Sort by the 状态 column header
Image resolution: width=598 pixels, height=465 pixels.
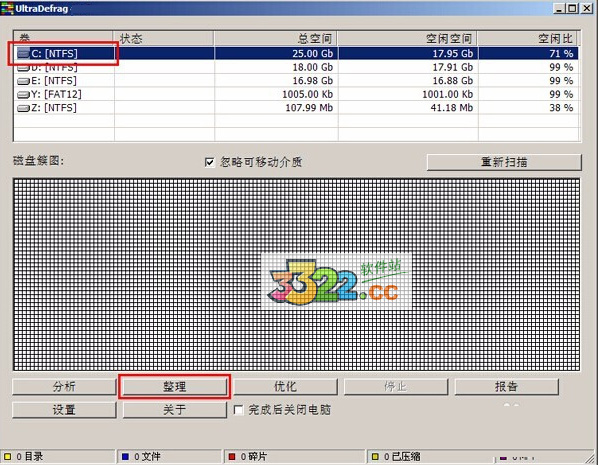tap(164, 39)
